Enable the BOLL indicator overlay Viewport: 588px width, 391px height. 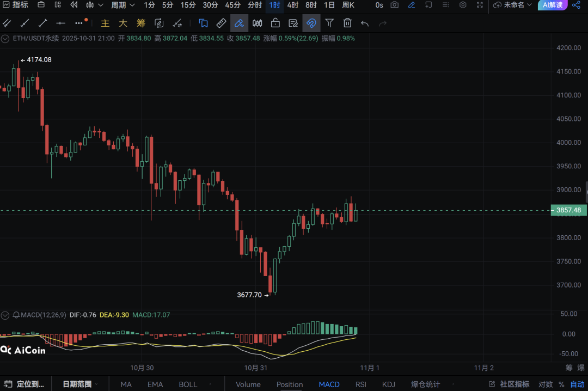point(188,384)
